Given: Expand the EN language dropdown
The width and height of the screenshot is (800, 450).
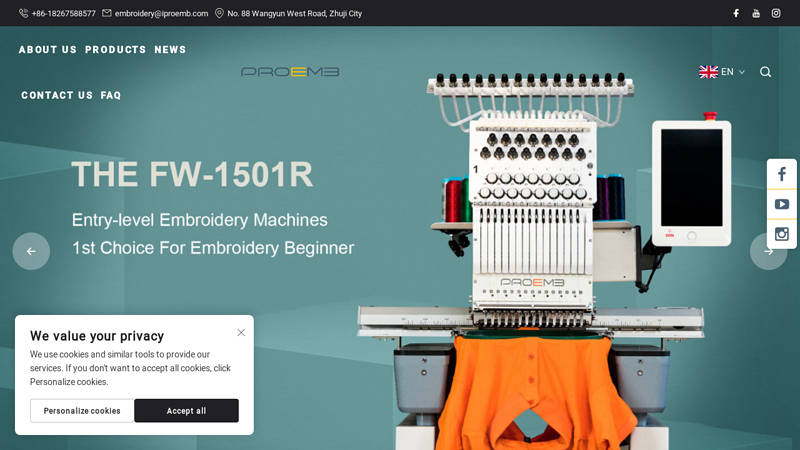Looking at the screenshot, I should tap(733, 72).
